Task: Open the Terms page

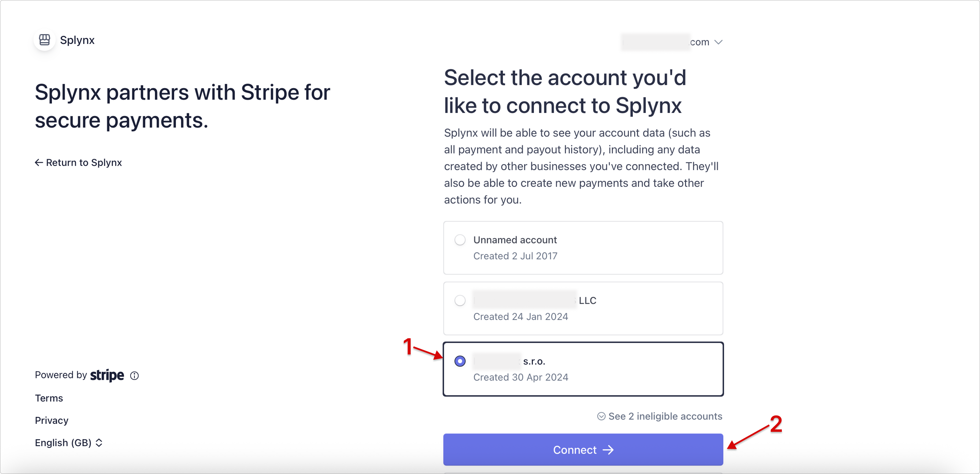Action: (x=48, y=398)
